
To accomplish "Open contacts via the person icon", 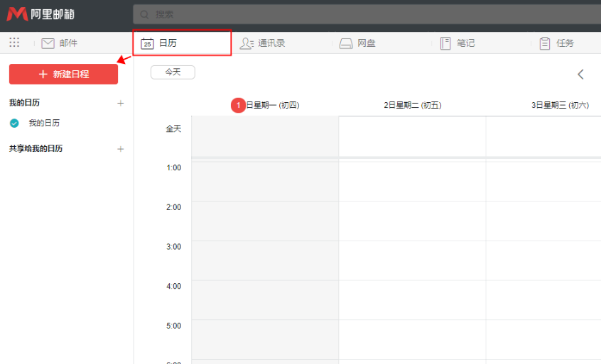I will (247, 43).
